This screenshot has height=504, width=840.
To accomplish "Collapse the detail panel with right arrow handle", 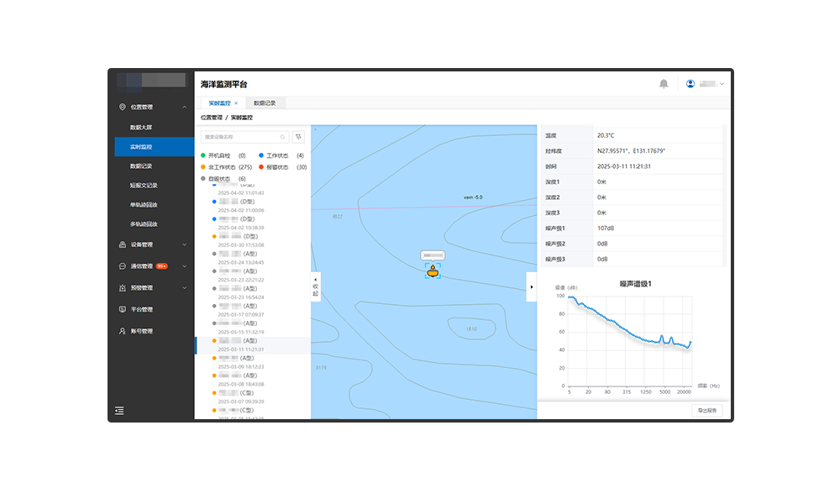I will (x=532, y=287).
